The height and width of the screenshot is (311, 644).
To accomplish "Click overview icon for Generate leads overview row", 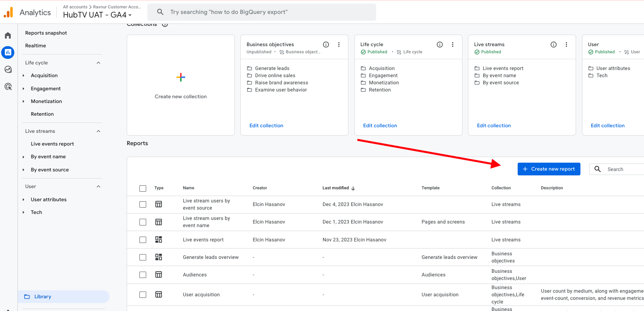I will point(159,257).
